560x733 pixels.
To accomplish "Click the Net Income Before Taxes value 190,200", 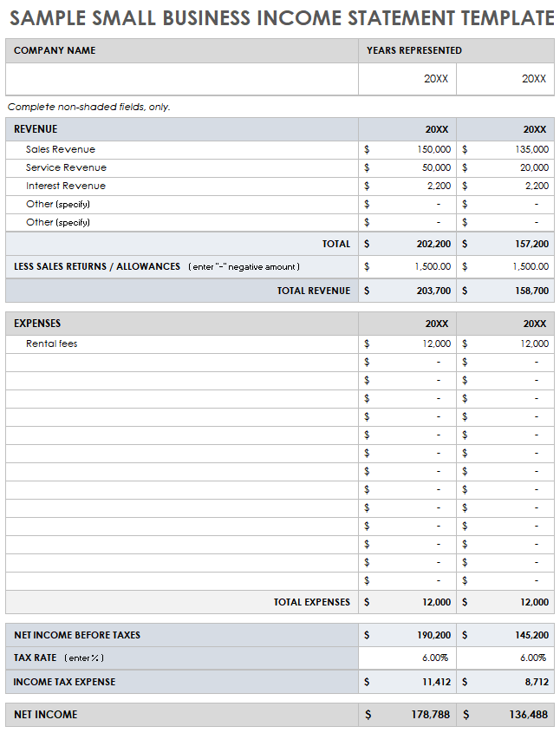I will click(x=433, y=635).
